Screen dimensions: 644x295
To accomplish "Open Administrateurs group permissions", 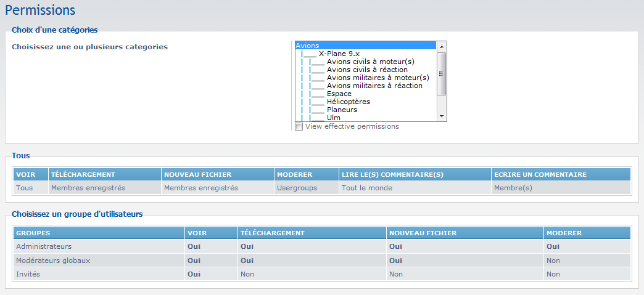I will click(x=43, y=246).
